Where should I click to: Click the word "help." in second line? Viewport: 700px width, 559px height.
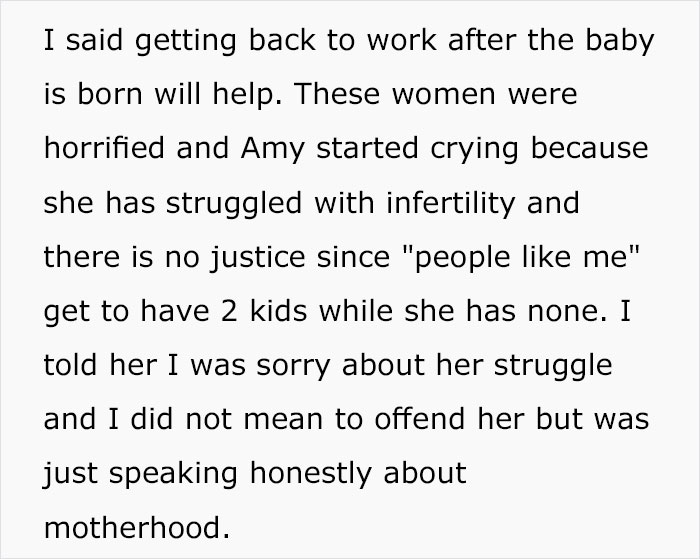pyautogui.click(x=248, y=96)
